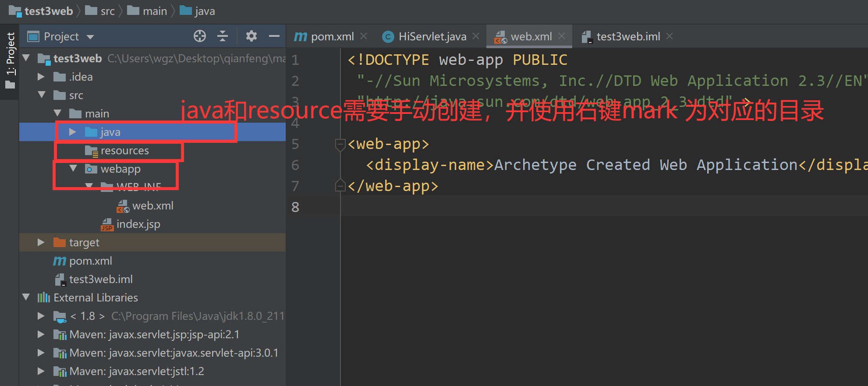Click the External Libraries bars icon

pyautogui.click(x=44, y=297)
